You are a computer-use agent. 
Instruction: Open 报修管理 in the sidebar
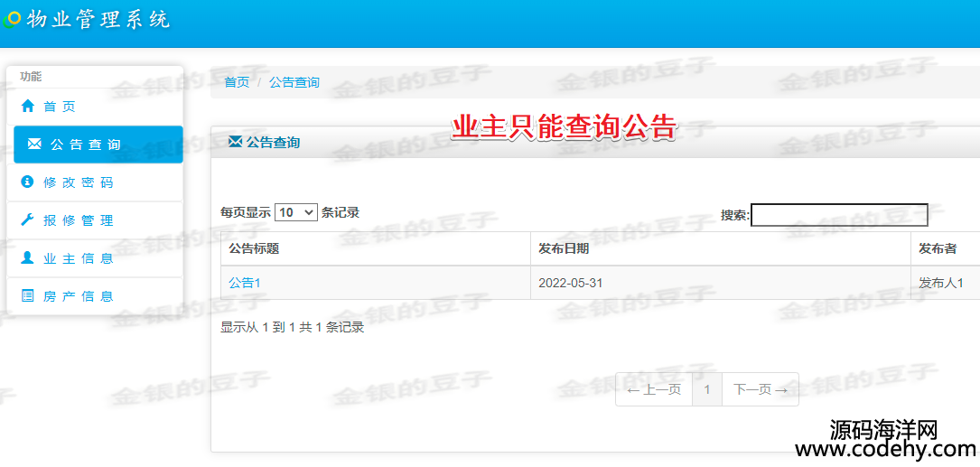pos(95,220)
